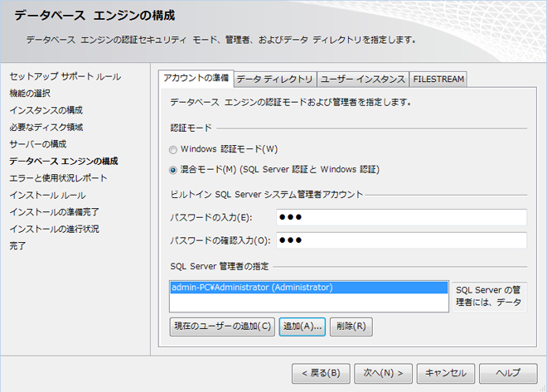The height and width of the screenshot is (392, 547).
Task: Switch to データ ディレクトリ tab
Action: coord(275,80)
